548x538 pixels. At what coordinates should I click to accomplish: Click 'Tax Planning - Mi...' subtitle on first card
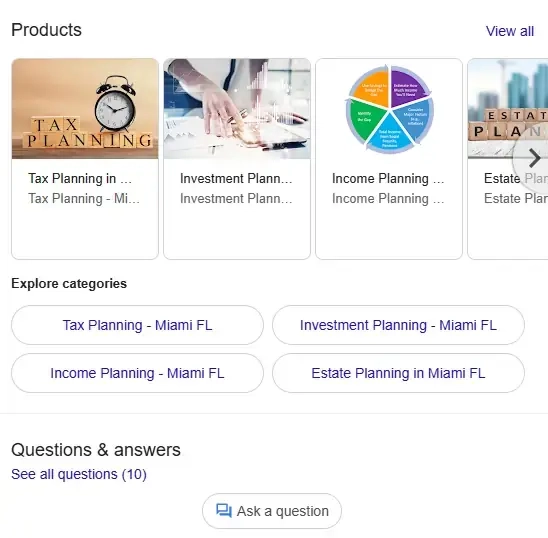84,199
